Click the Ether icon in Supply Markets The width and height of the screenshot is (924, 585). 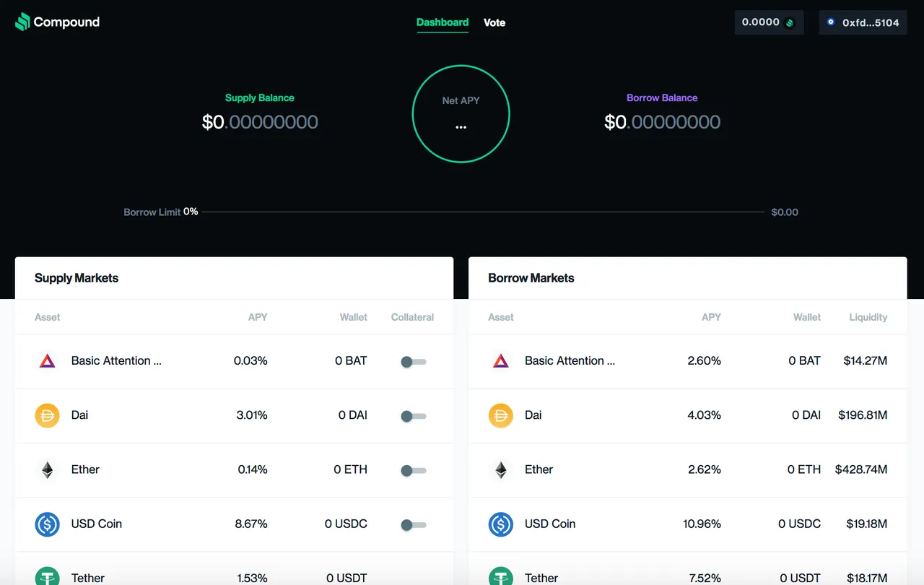(x=47, y=469)
